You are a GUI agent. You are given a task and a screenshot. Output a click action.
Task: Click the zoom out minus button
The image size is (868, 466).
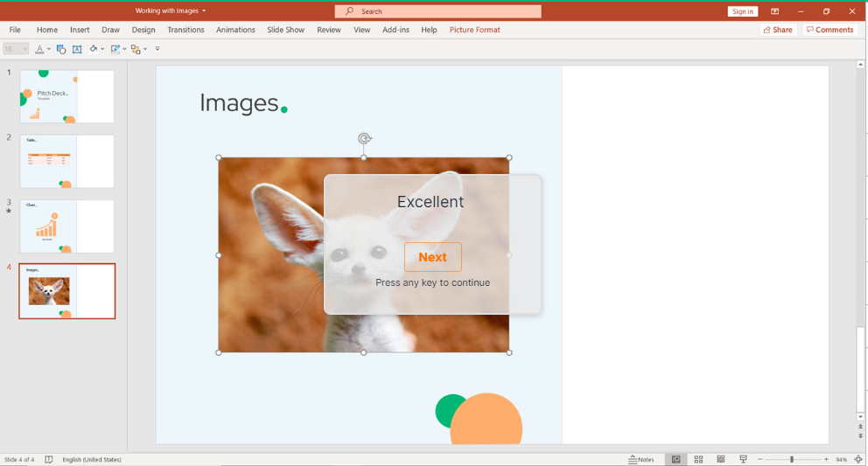click(x=760, y=459)
